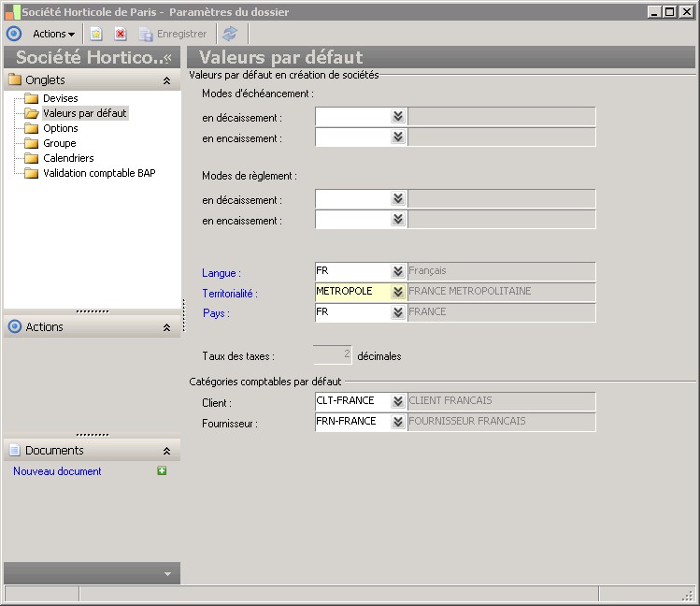This screenshot has width=700, height=606.
Task: Click the Enregistrer save icon
Action: point(146,34)
